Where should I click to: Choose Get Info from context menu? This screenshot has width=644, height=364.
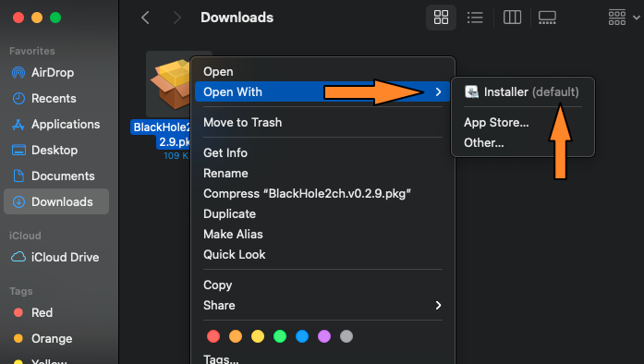[x=322, y=152]
